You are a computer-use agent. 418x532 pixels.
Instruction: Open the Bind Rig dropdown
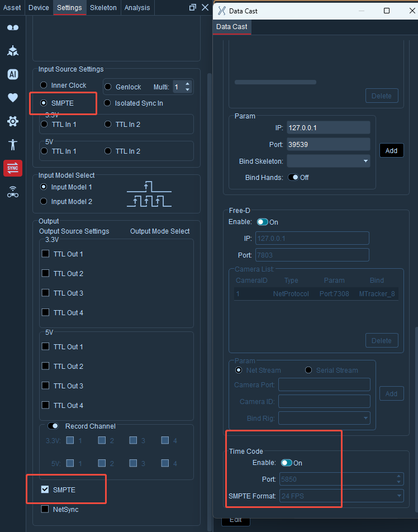point(324,418)
